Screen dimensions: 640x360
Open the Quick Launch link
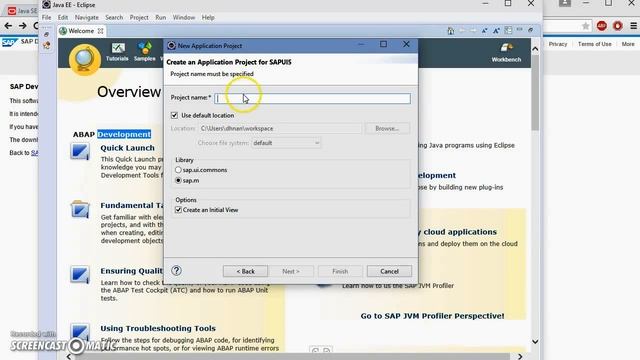click(127, 148)
